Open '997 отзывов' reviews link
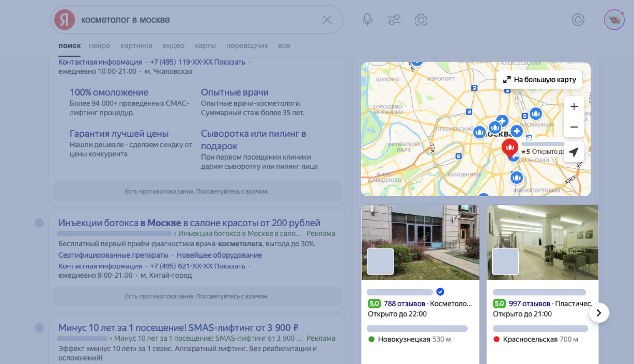The image size is (634, 364). [530, 304]
